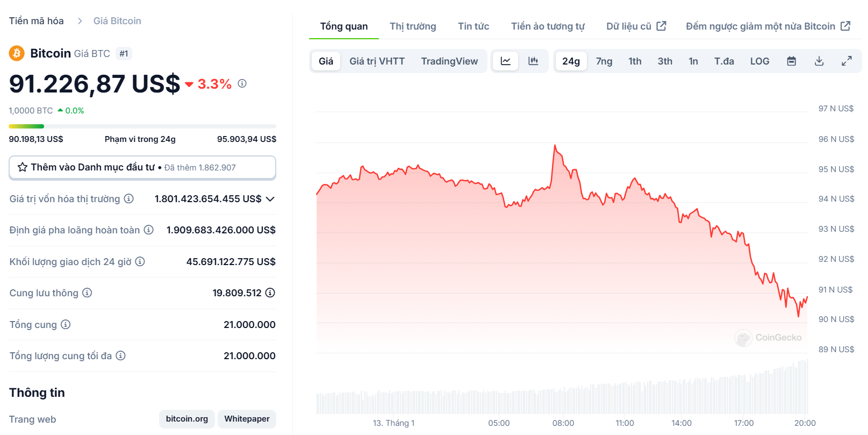Click the 95.903,94 US$ high value
This screenshot has width=868, height=435.
coord(247,139)
